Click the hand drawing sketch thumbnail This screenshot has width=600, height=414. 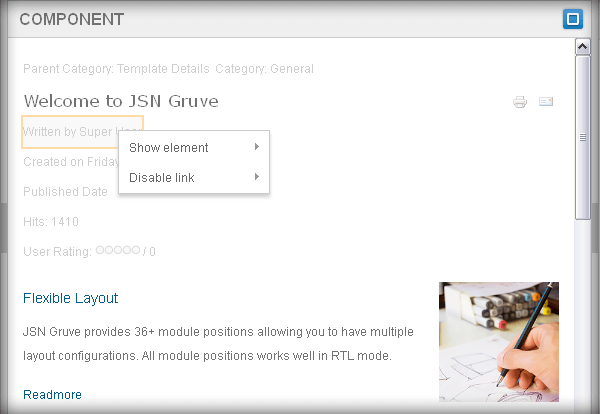[498, 341]
